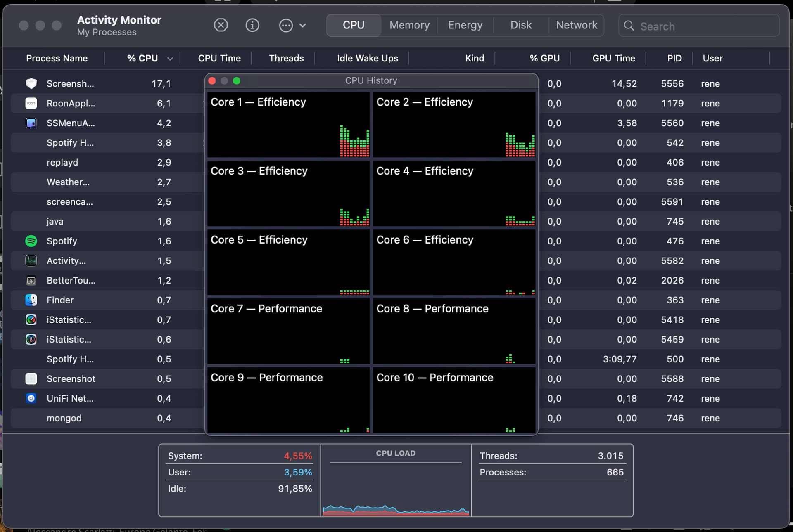
Task: Click the stop process X icon
Action: 221,26
